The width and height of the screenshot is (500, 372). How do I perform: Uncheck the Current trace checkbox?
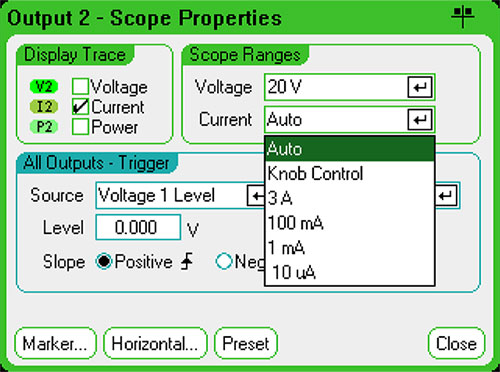(x=80, y=107)
